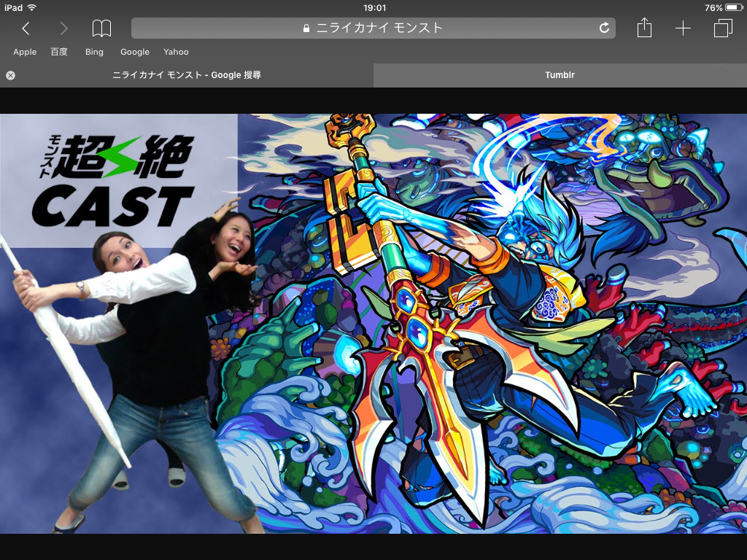Open the Bing favorites link
Viewport: 747px width, 560px height.
click(x=94, y=52)
